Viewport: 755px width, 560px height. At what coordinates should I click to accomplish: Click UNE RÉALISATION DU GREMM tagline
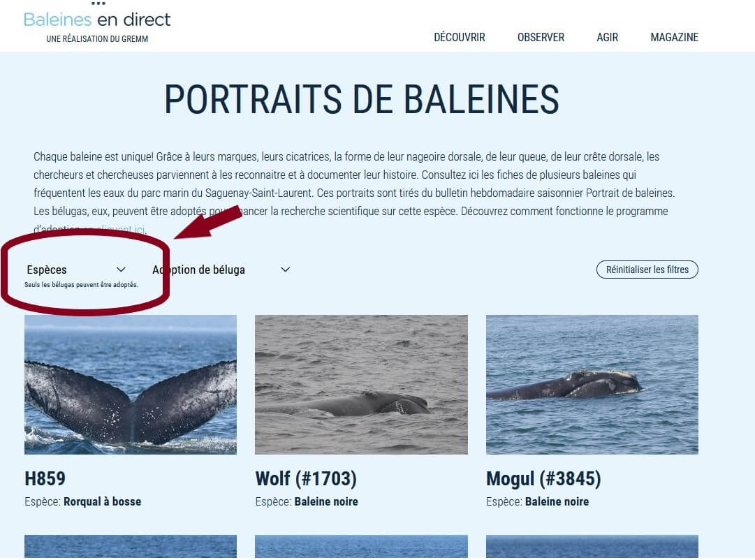click(97, 39)
